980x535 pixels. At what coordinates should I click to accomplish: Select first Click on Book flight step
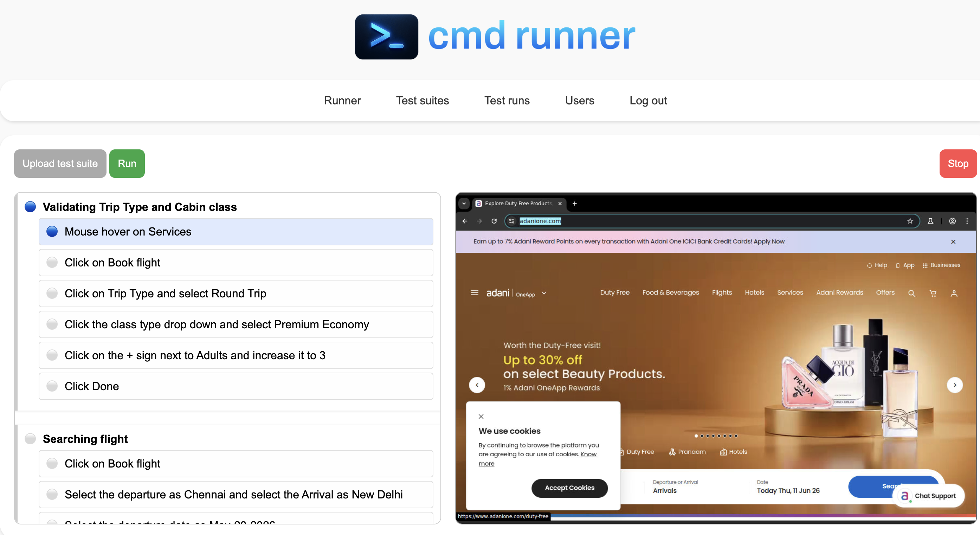(236, 263)
